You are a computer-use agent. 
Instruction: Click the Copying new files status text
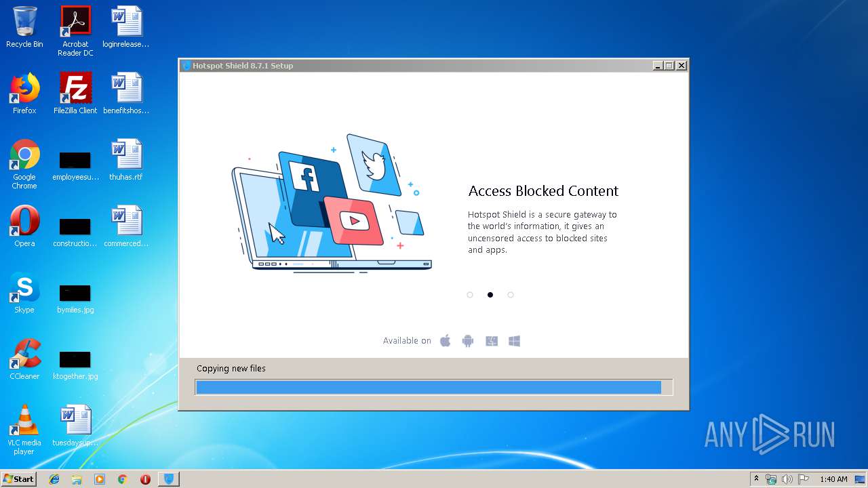tap(231, 369)
